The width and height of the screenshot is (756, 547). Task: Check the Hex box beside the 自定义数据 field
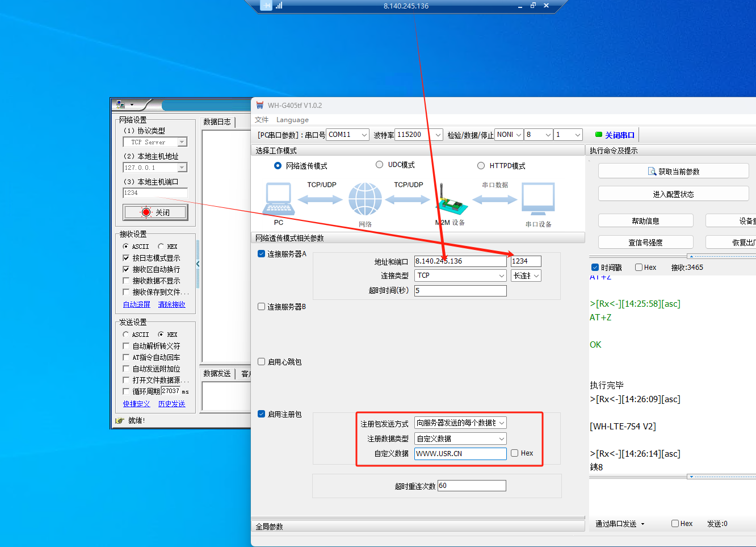click(x=514, y=453)
